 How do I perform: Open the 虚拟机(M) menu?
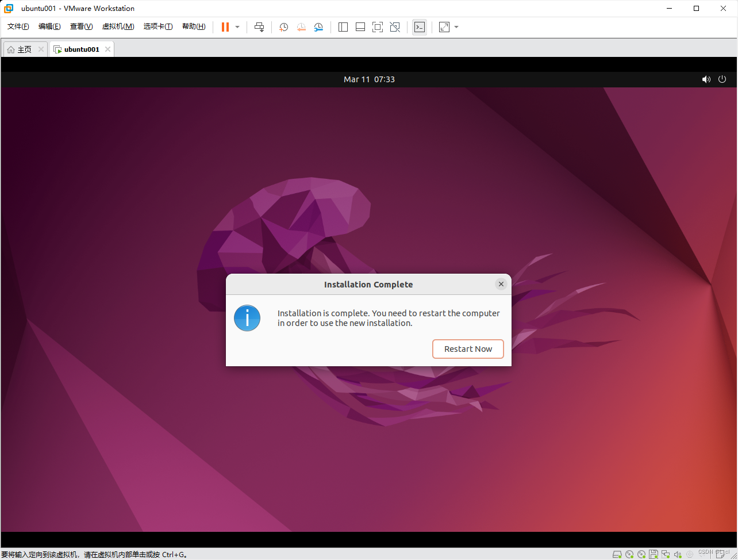[x=118, y=26]
